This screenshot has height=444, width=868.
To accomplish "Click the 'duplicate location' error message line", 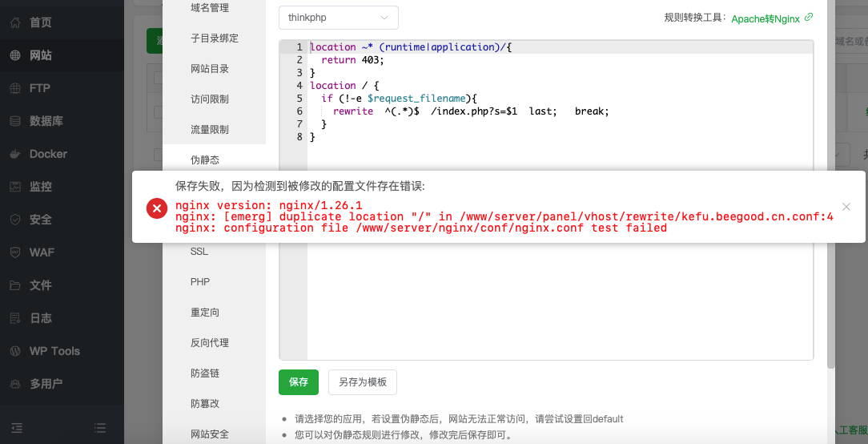I will point(504,216).
